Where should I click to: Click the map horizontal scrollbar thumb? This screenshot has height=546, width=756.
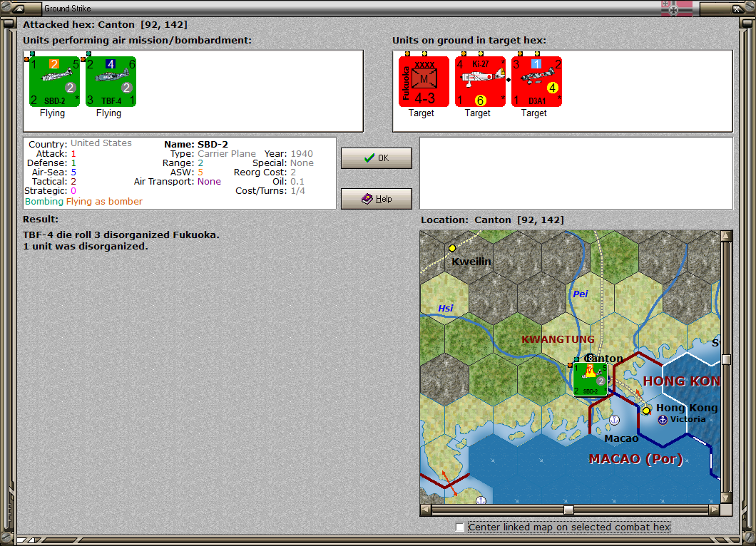[x=569, y=510]
